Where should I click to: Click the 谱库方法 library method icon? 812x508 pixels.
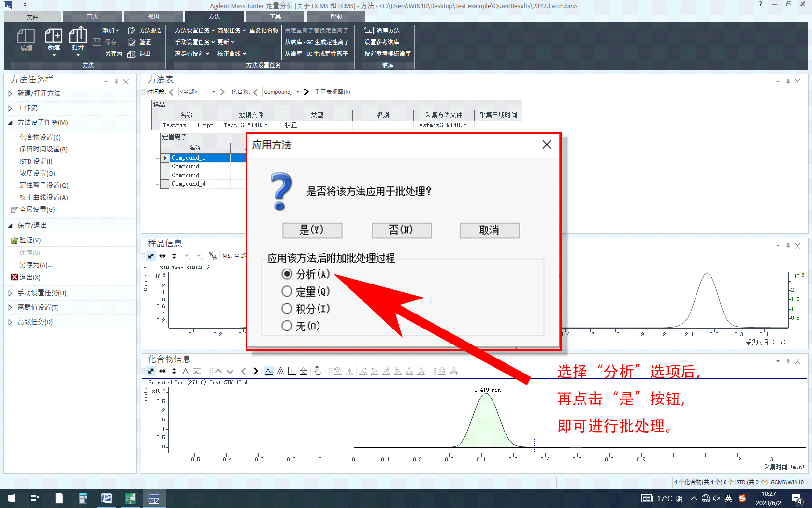point(369,30)
